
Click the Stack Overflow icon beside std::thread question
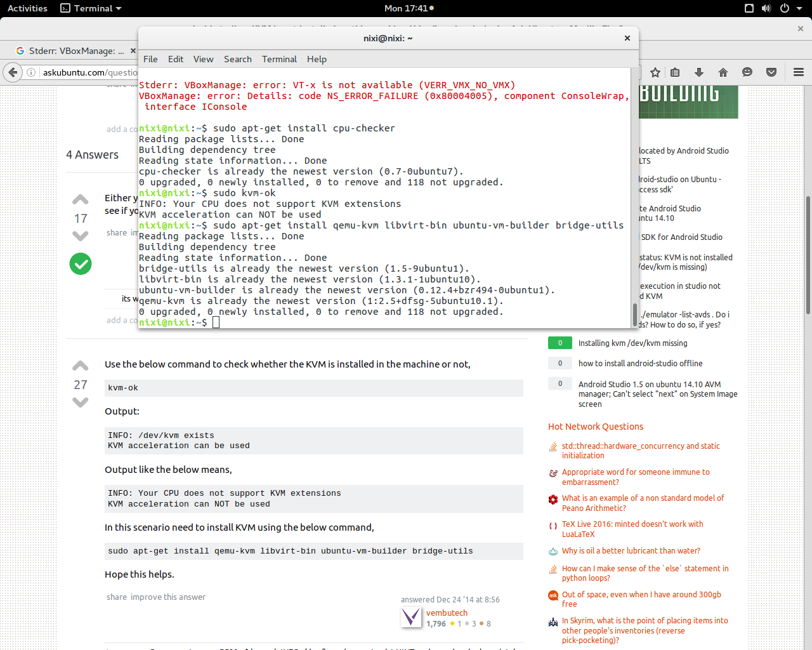pyautogui.click(x=553, y=447)
